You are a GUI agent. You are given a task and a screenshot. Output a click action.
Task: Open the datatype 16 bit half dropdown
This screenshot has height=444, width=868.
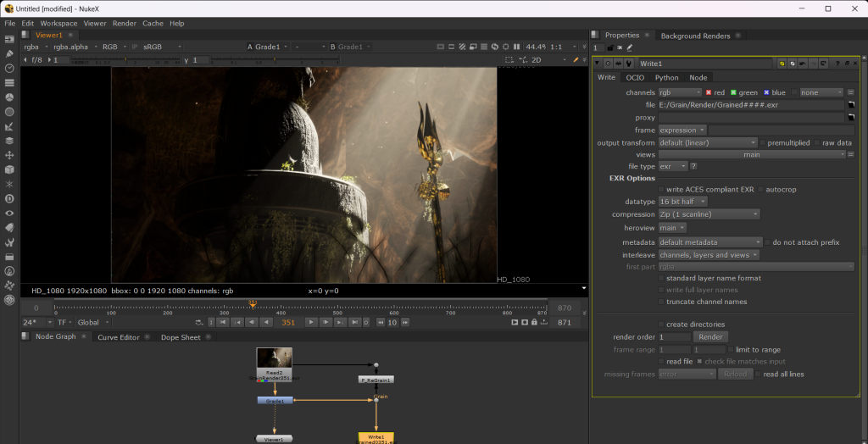(x=683, y=202)
